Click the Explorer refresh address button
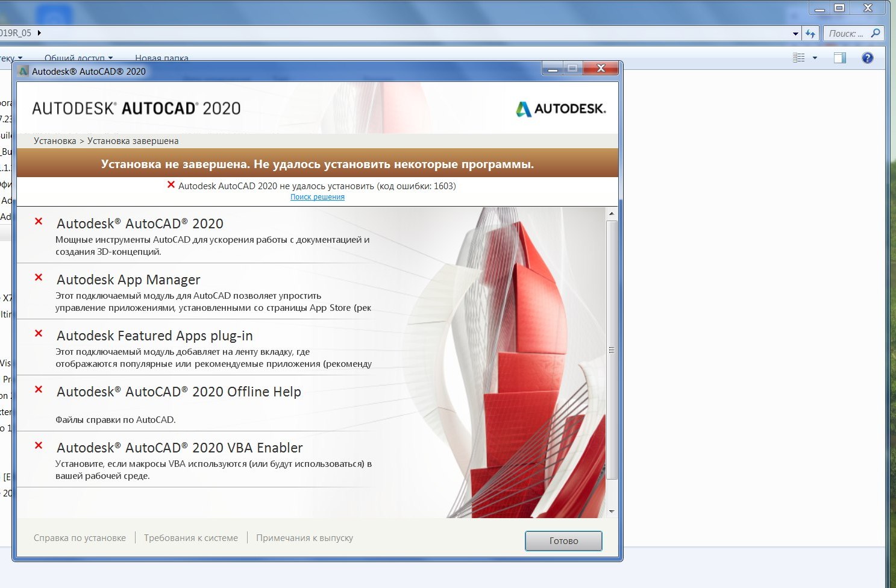 point(810,33)
